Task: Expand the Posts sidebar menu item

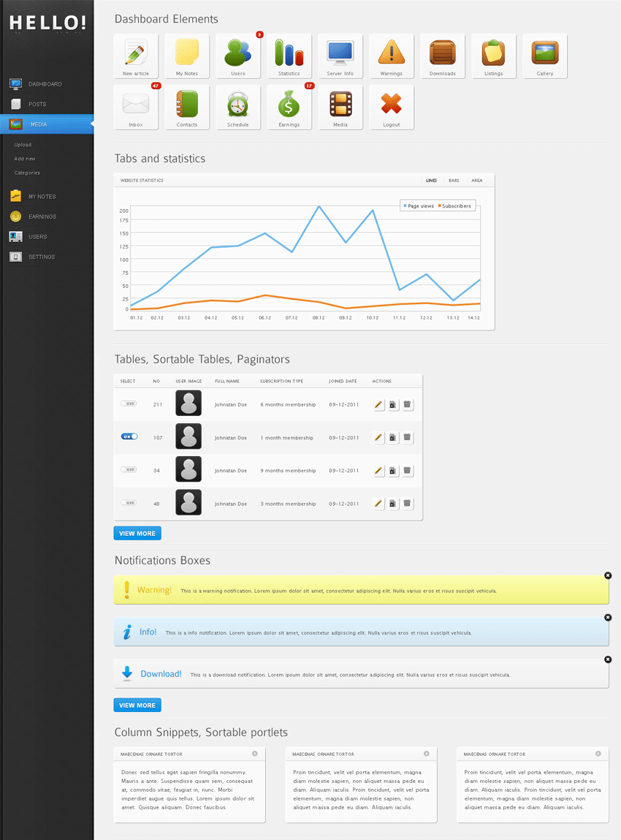Action: 37,105
